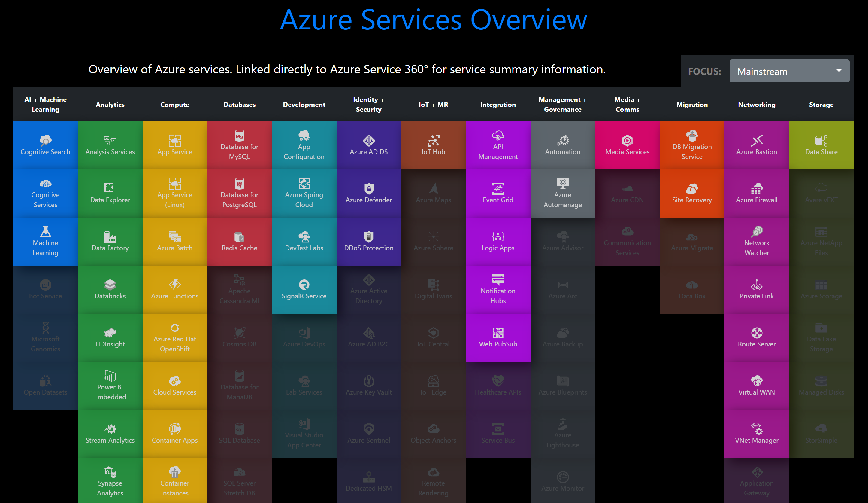The height and width of the screenshot is (503, 868).
Task: Select the Machine Learning service tile
Action: [45, 241]
